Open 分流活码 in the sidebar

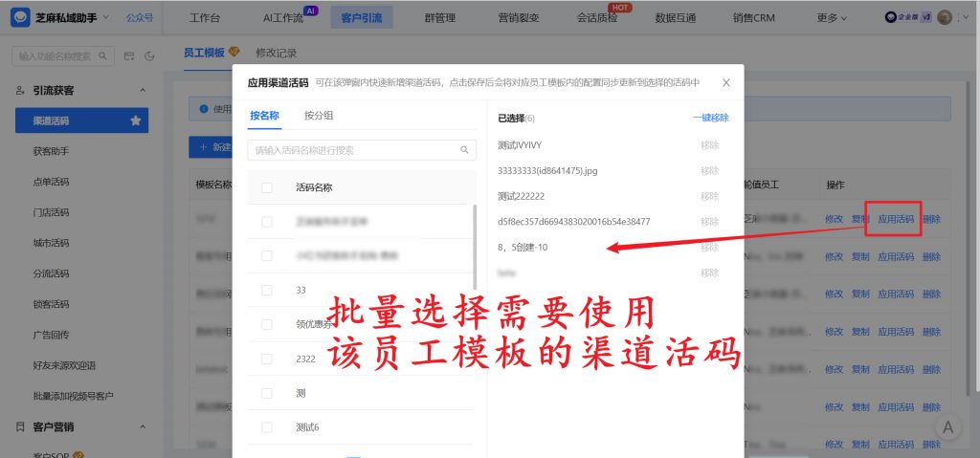tap(51, 273)
